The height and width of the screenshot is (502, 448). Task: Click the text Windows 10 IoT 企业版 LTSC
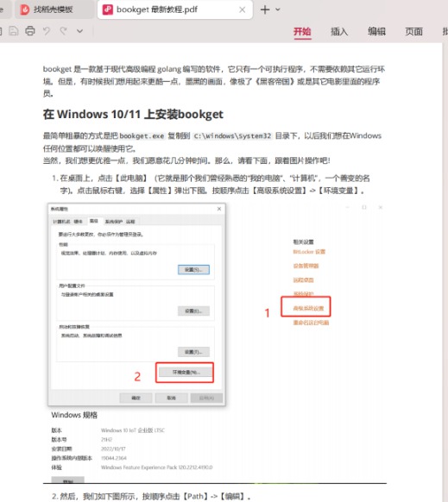[x=133, y=430]
